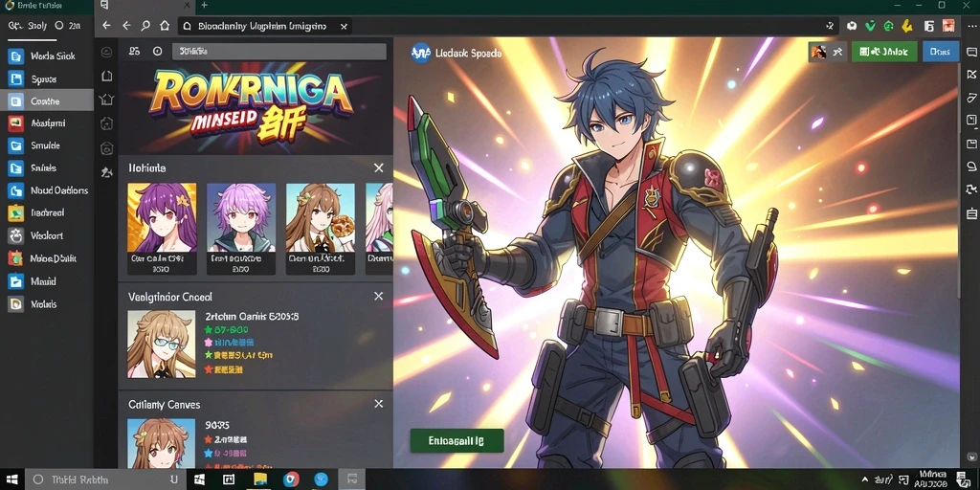Viewport: 980px width, 490px height.
Task: Open the shirt-shaped icon in inner sidebar
Action: [x=107, y=100]
